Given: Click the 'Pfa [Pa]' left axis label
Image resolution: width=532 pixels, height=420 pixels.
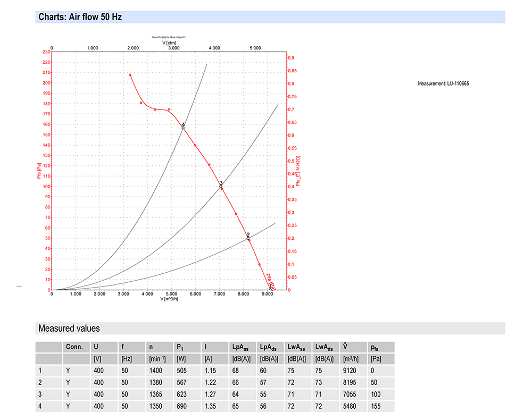Looking at the screenshot, I should click(39, 171).
